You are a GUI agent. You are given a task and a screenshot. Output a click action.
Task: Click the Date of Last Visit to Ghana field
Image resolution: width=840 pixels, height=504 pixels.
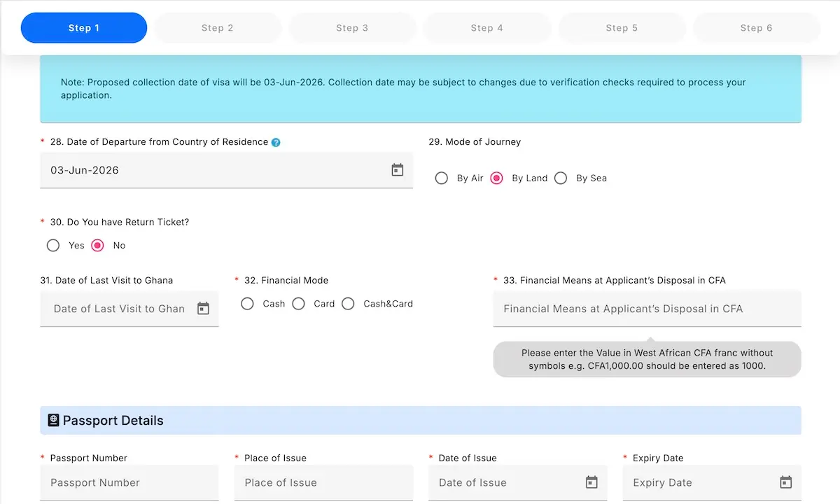[129, 309]
